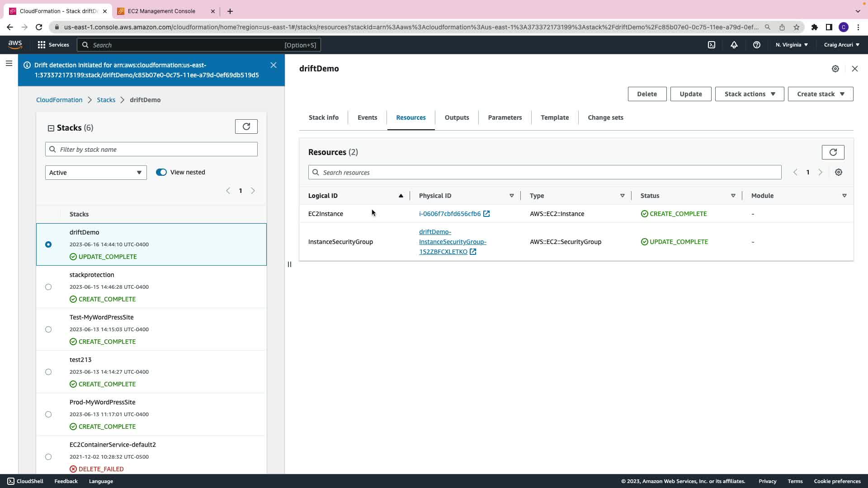Expand the Create stack dropdown
The height and width of the screenshot is (488, 868).
click(x=820, y=94)
